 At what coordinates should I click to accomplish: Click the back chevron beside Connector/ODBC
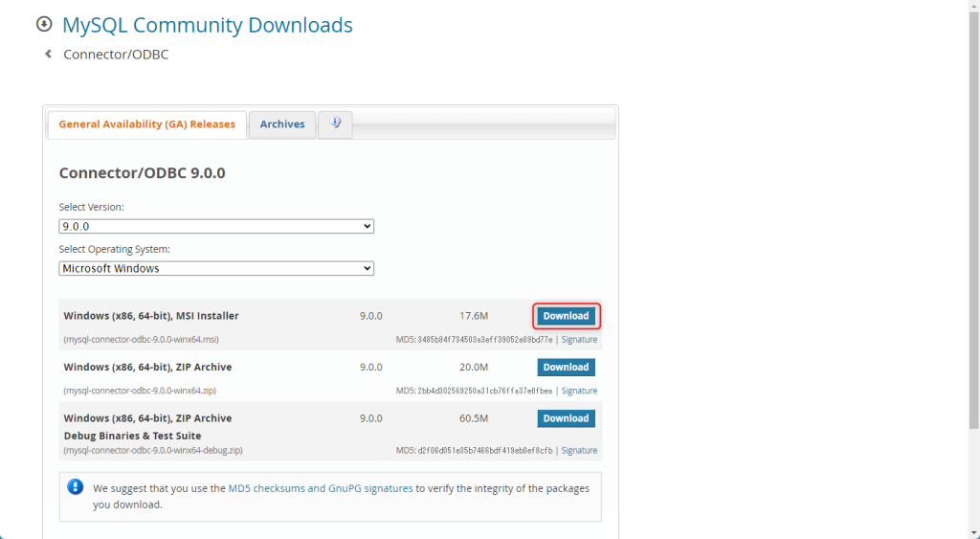point(48,55)
